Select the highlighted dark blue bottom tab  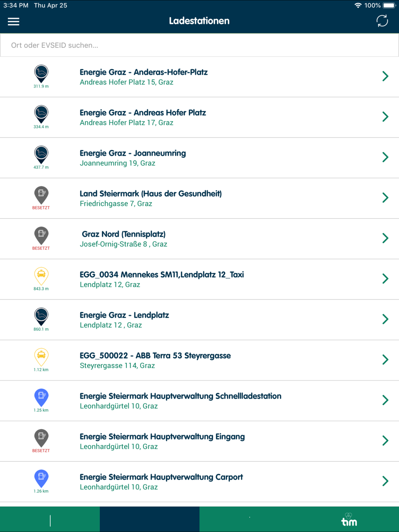[x=150, y=519]
